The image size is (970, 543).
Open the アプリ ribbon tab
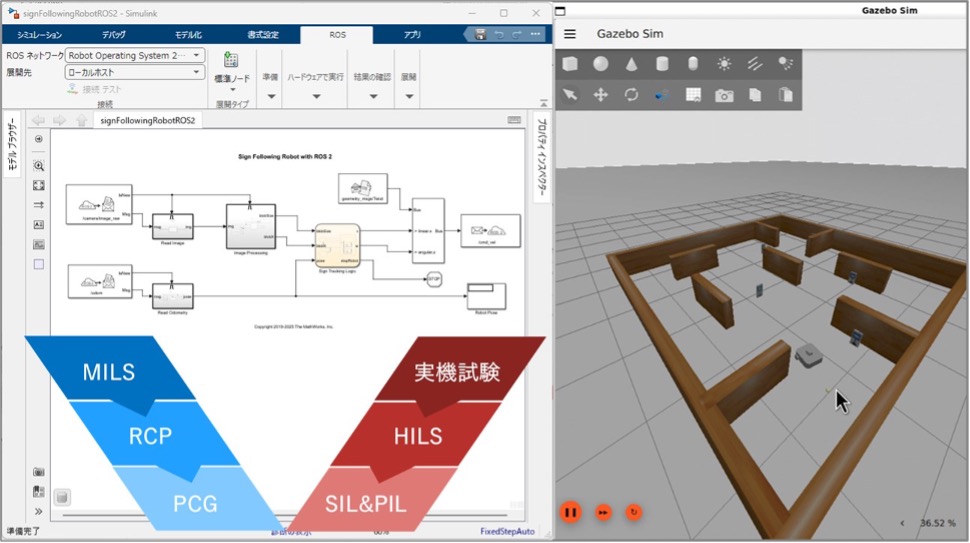click(x=412, y=35)
